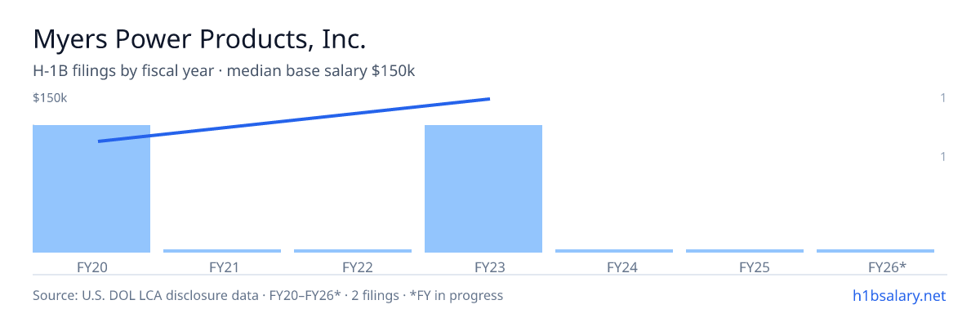
Task: Click the $150k salary axis label
Action: (50, 98)
